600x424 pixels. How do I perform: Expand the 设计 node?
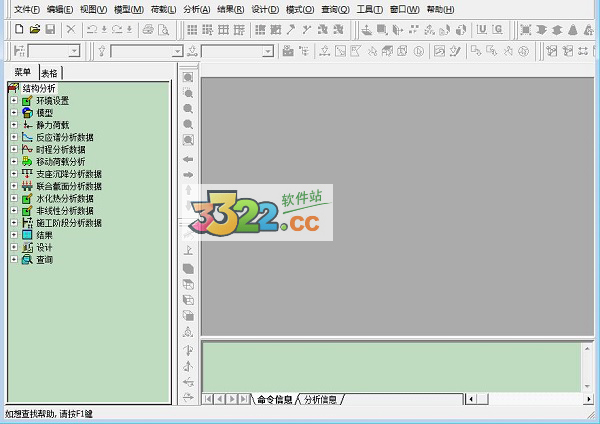tap(14, 247)
